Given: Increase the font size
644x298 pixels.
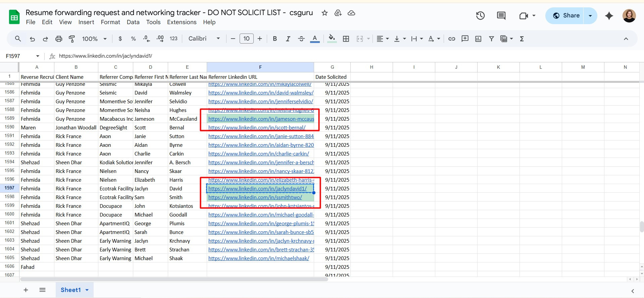Looking at the screenshot, I should pos(260,39).
